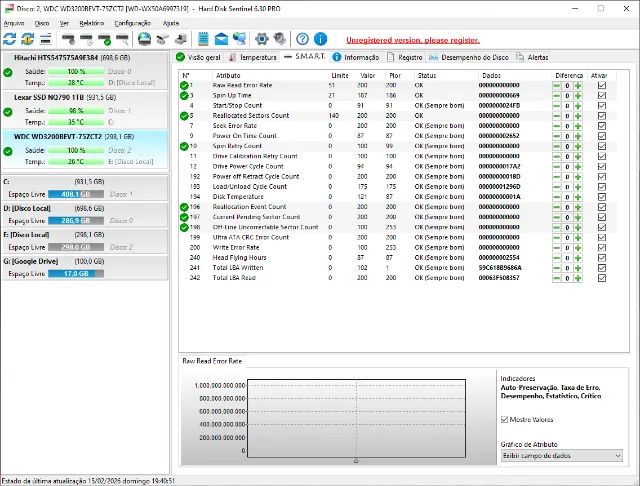Switch to the Visão geral tab

(199, 58)
